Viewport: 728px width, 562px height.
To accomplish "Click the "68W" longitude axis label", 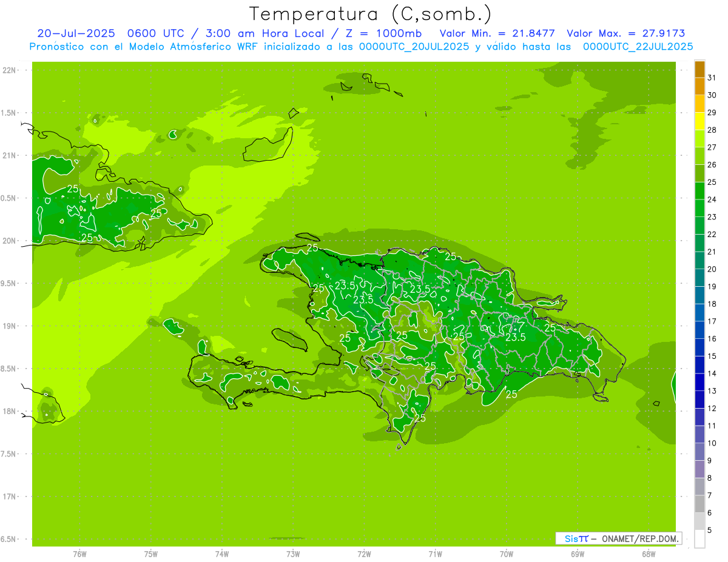I will click(649, 554).
